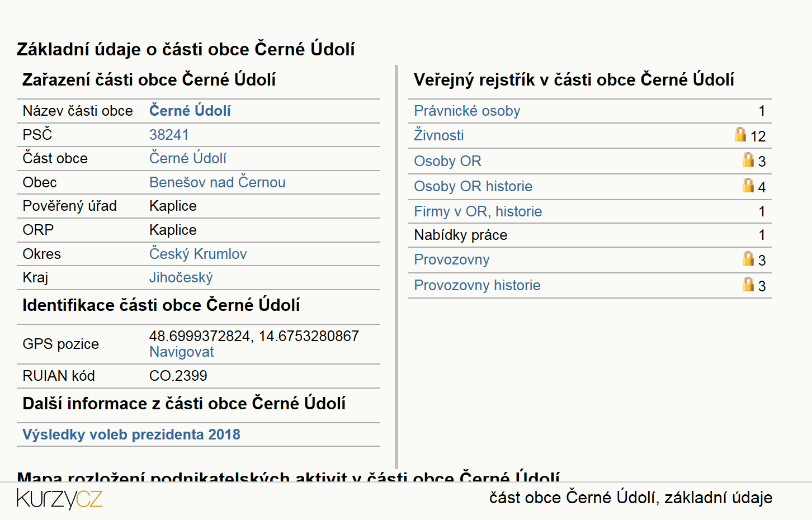
Task: Click the lock icon in Provozovny historie row
Action: (x=748, y=284)
